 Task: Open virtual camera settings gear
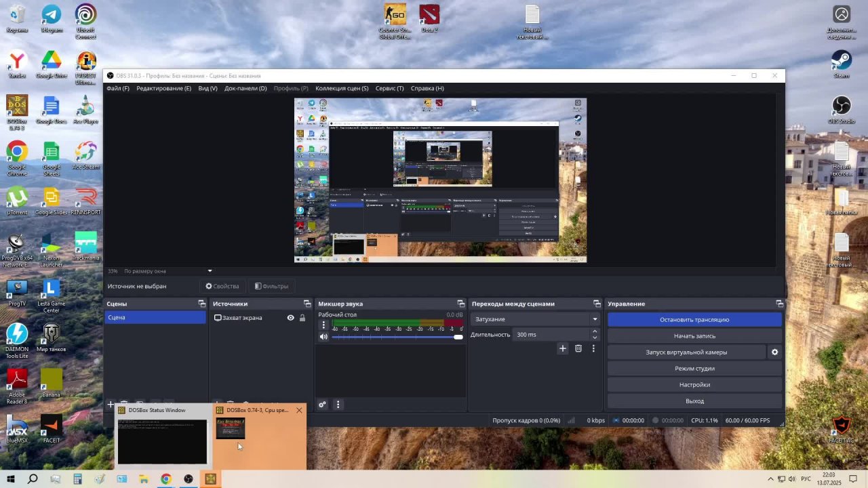pyautogui.click(x=774, y=352)
